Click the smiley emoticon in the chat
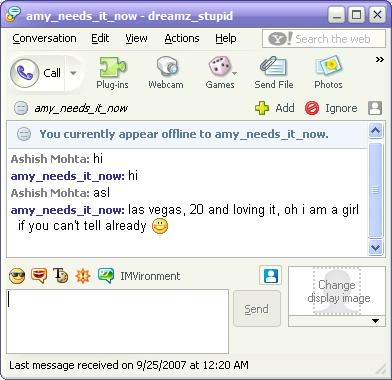This screenshot has height=380, width=392. click(x=160, y=226)
